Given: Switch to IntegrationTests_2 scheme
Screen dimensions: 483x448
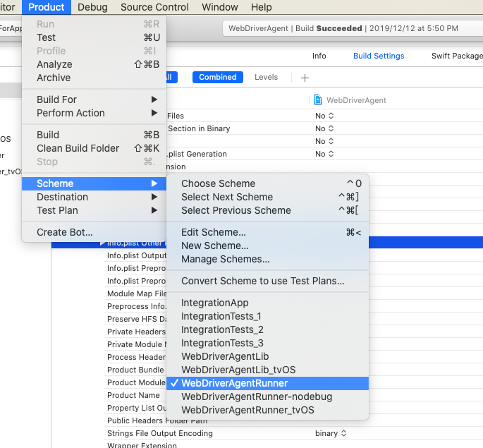Looking at the screenshot, I should 267,329.
